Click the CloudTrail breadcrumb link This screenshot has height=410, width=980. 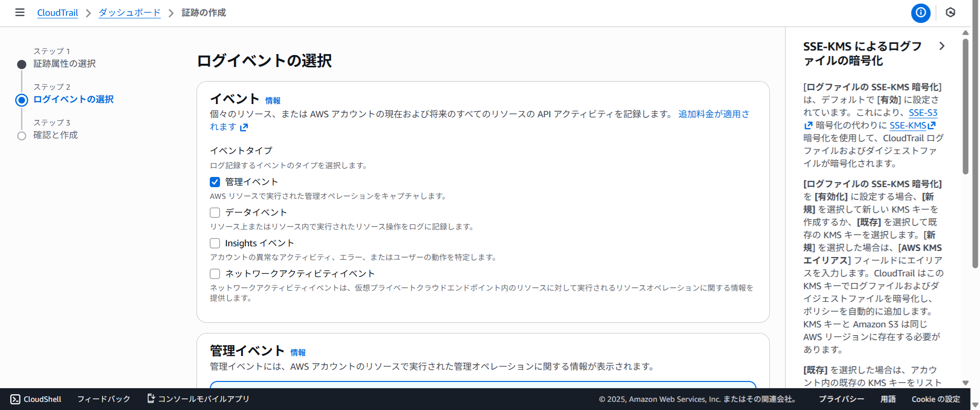tap(58, 13)
